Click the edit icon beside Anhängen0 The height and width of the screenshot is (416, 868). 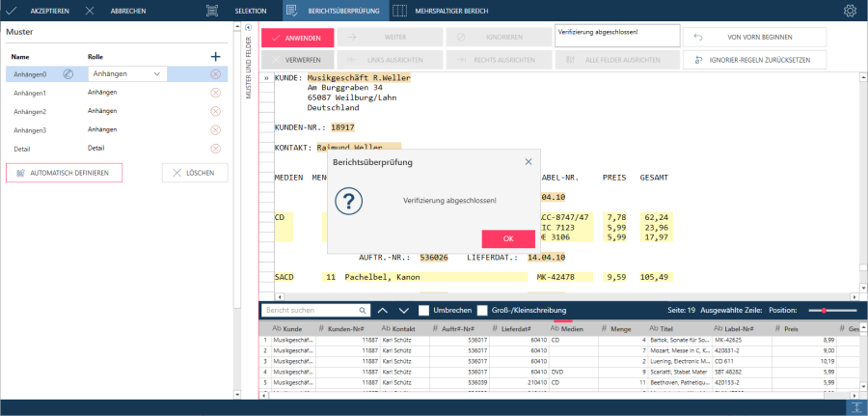(x=68, y=74)
